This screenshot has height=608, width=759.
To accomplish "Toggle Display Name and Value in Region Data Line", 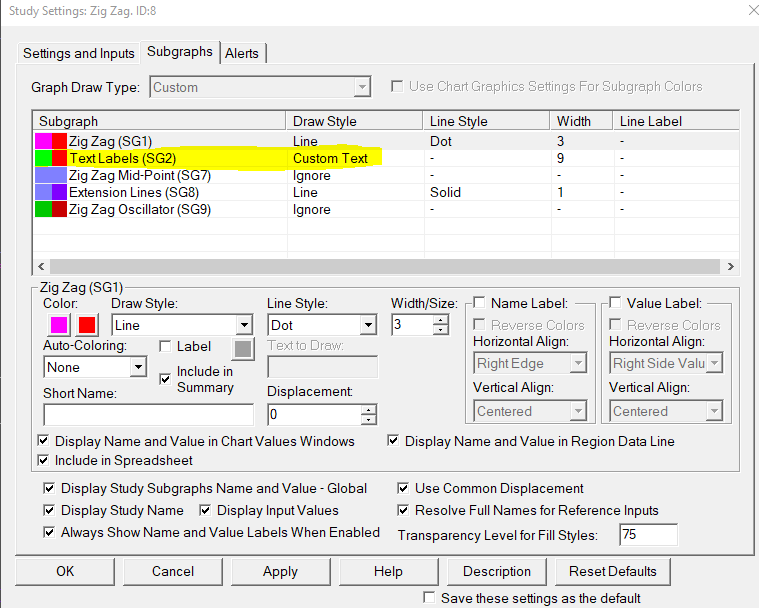I will (393, 441).
